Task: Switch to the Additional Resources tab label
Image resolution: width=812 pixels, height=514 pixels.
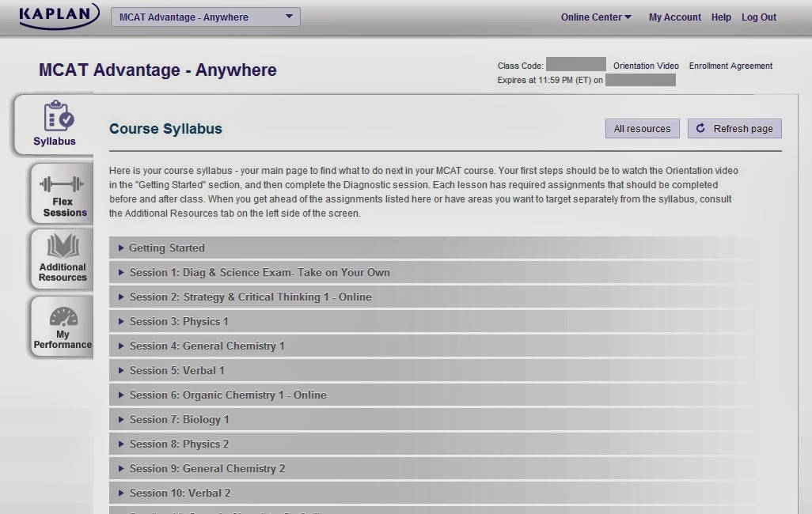Action: click(x=63, y=272)
